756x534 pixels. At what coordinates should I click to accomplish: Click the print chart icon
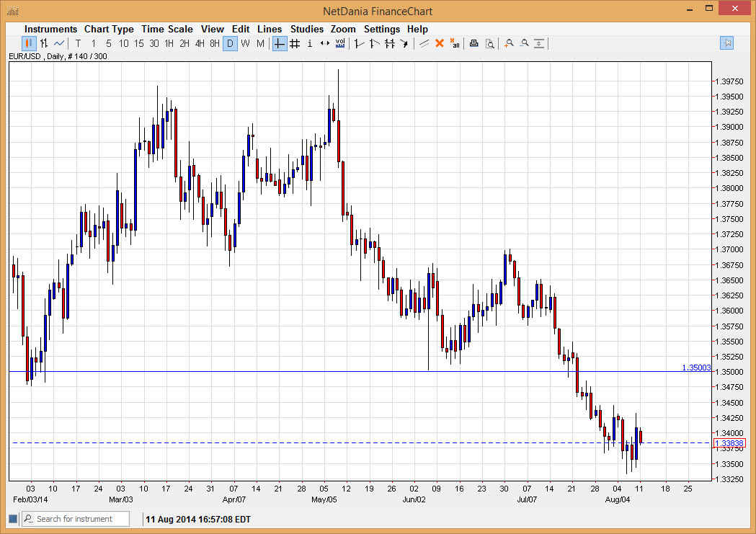473,43
